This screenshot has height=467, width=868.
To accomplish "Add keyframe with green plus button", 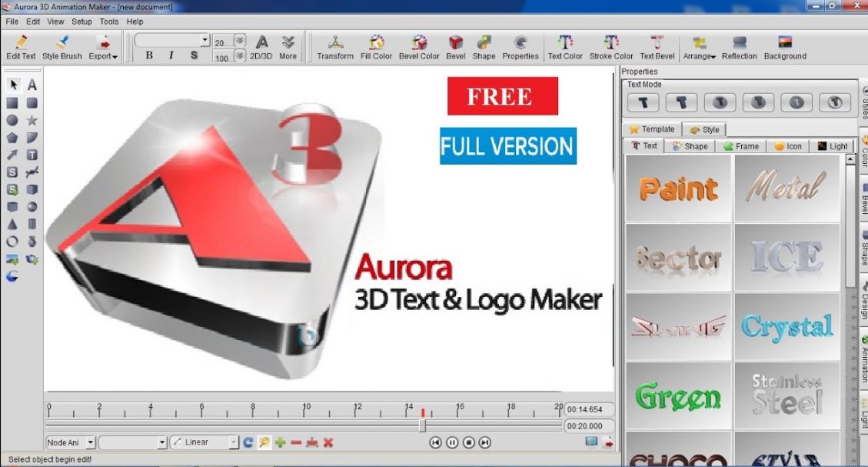I will (x=280, y=442).
